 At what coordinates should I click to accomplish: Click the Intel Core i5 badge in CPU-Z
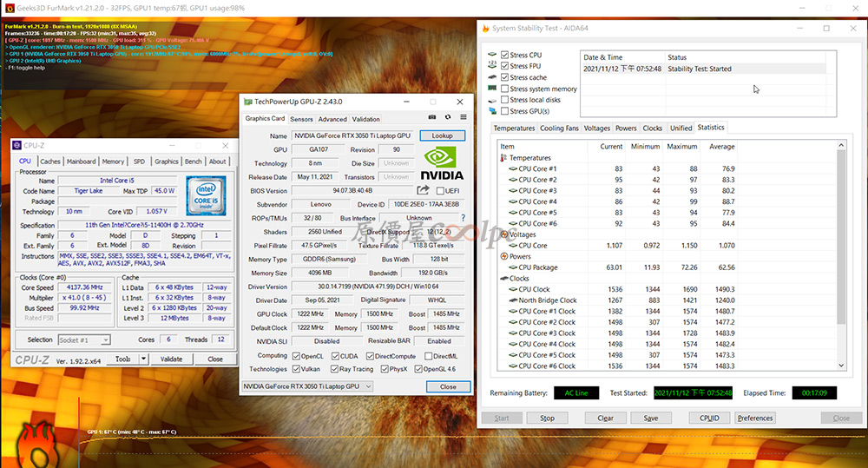click(x=206, y=195)
